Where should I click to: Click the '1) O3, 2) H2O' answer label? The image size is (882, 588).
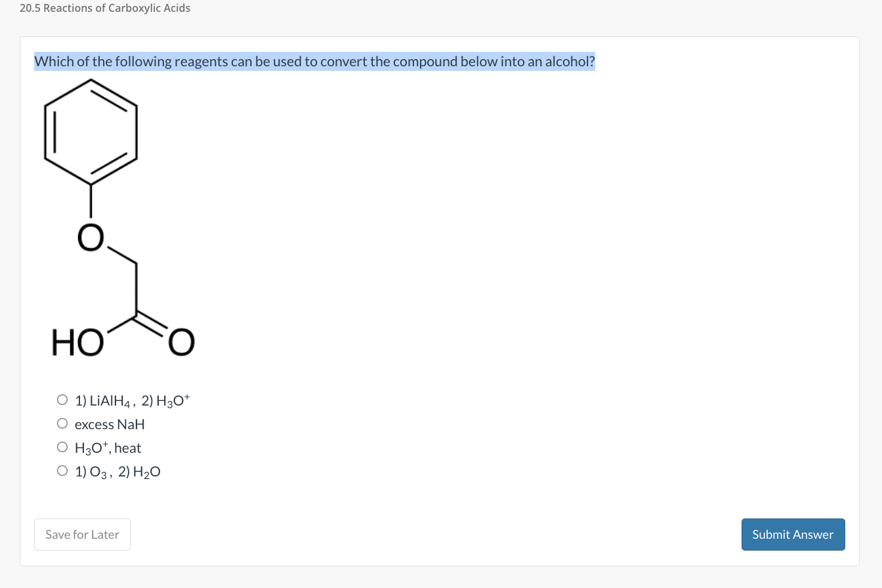pyautogui.click(x=117, y=472)
